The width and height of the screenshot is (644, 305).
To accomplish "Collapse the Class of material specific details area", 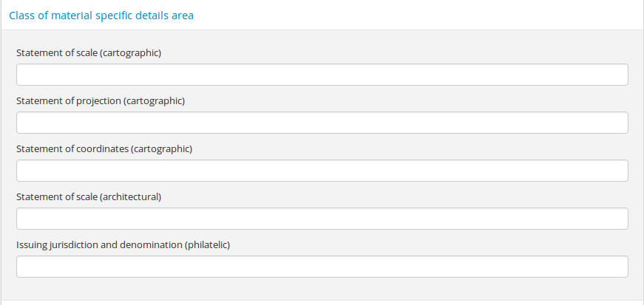I will (101, 16).
